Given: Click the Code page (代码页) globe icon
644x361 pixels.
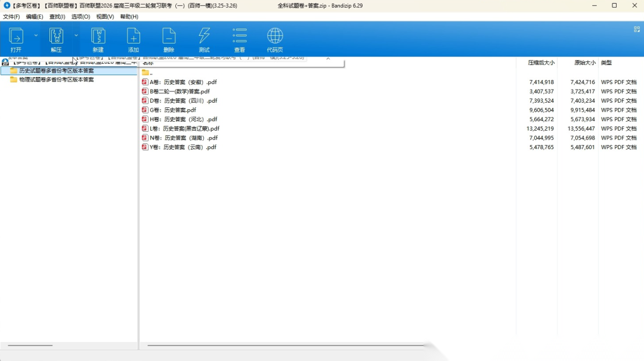Looking at the screenshot, I should point(275,36).
